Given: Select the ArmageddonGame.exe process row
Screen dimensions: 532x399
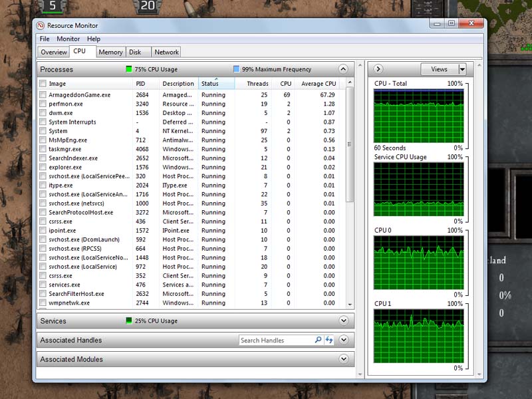Looking at the screenshot, I should [x=192, y=94].
